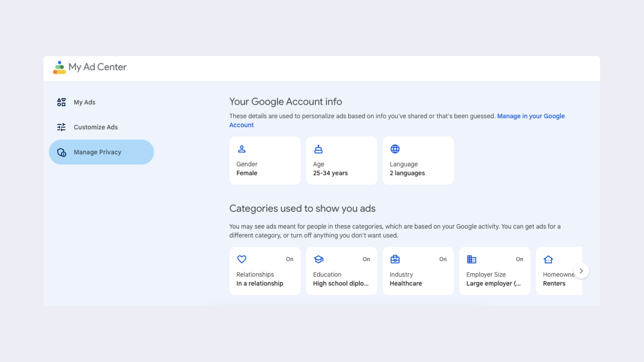This screenshot has width=644, height=362.
Task: Click the Age birthday cake icon
Action: (318, 149)
